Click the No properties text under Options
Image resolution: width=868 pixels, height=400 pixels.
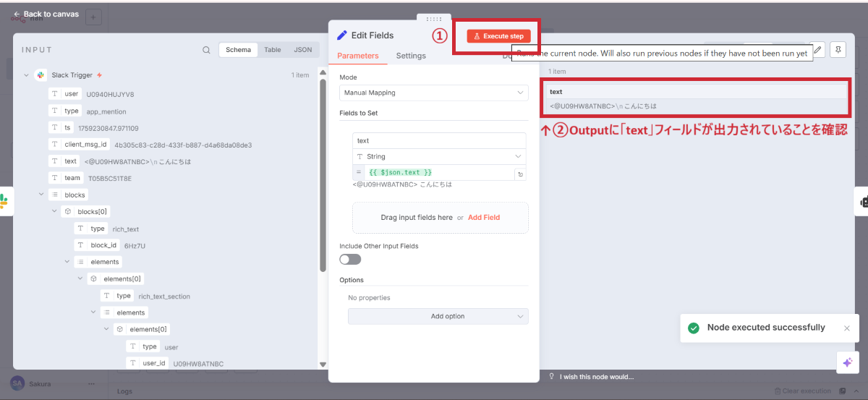(x=369, y=298)
